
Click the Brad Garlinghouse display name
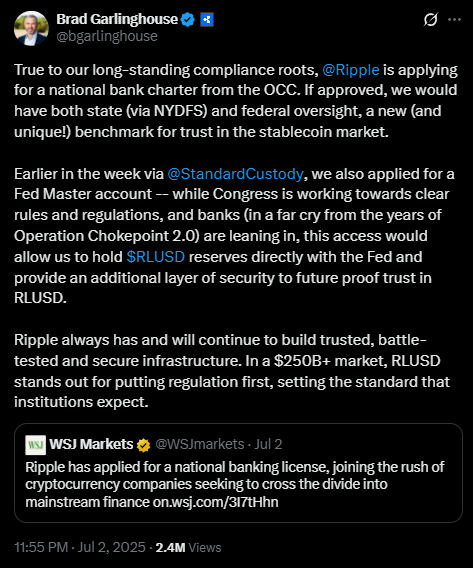[117, 19]
